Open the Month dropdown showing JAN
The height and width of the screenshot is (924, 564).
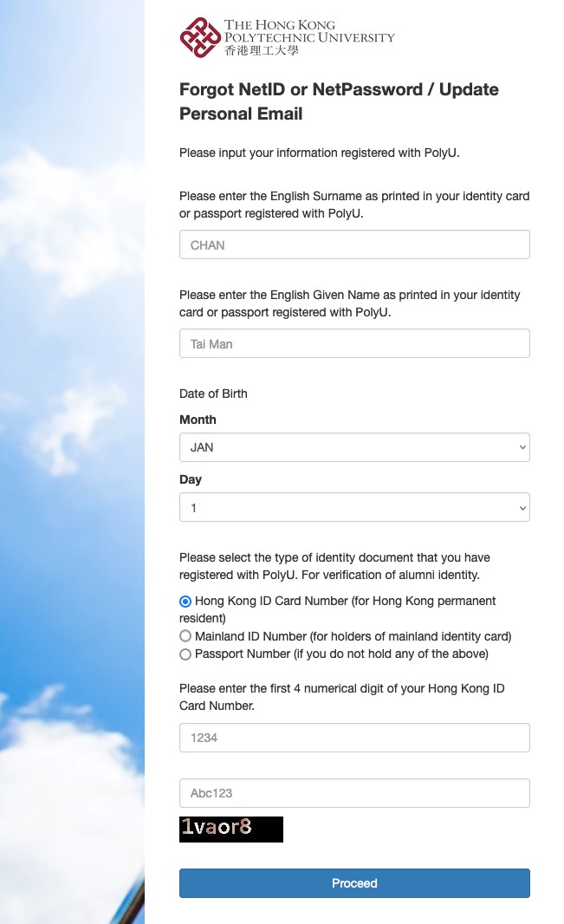(x=354, y=447)
